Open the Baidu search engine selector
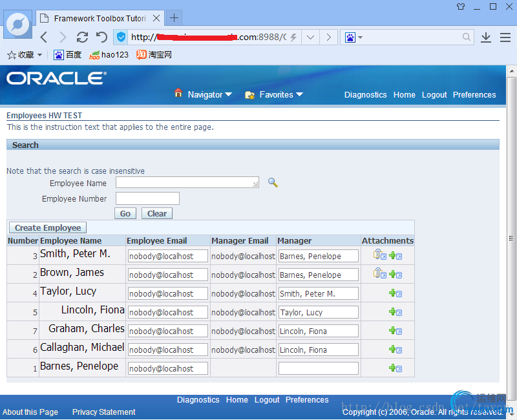This screenshot has height=420, width=517. (x=353, y=37)
